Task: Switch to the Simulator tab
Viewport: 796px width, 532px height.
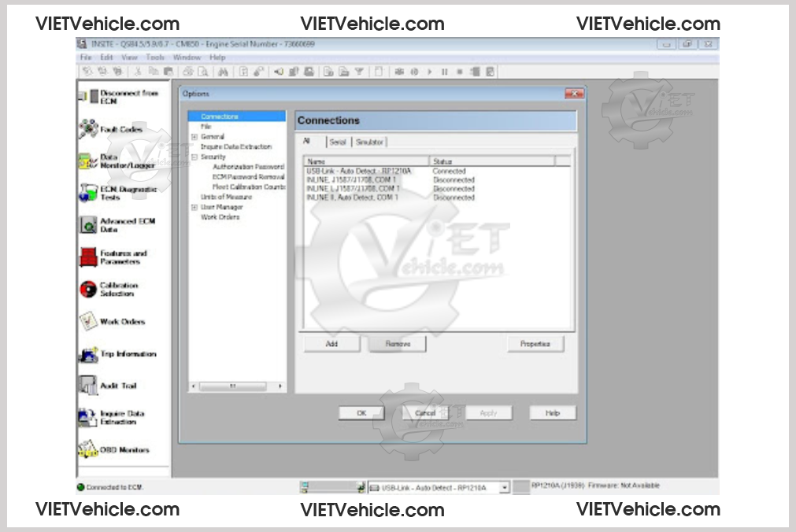Action: [x=369, y=142]
